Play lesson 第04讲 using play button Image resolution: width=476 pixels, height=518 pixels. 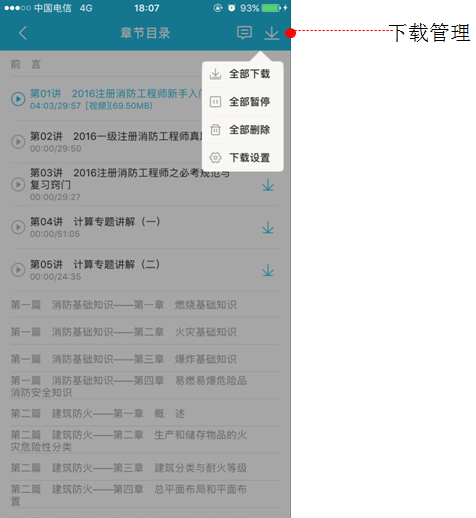tap(18, 227)
